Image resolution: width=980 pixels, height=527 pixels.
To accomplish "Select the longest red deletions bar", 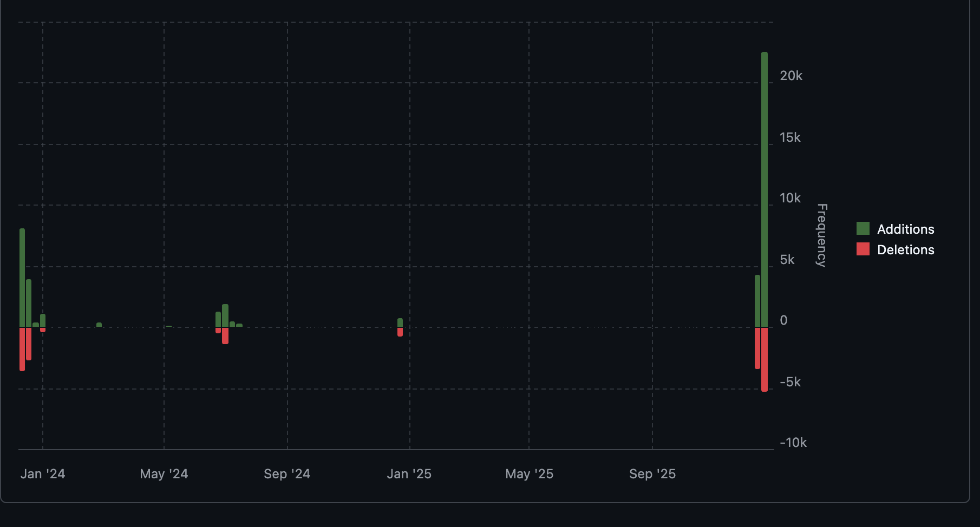I will 765,359.
